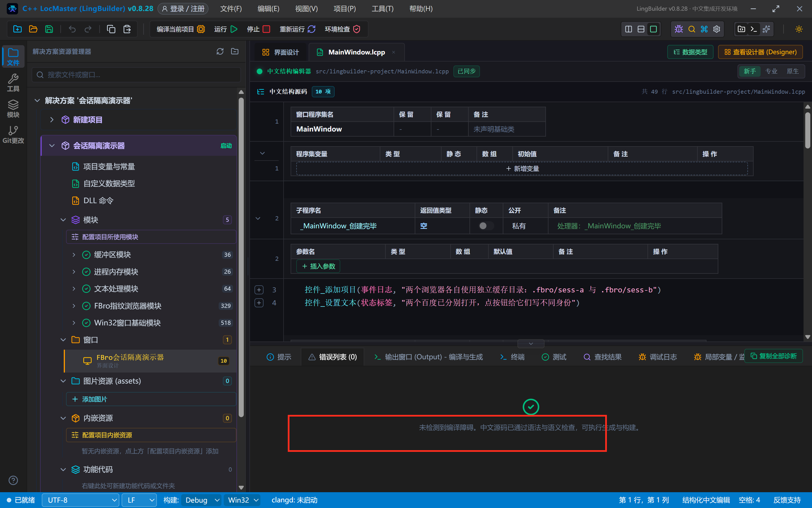The width and height of the screenshot is (812, 508).
Task: Click the yellow magnifier search icon
Action: (x=692, y=29)
